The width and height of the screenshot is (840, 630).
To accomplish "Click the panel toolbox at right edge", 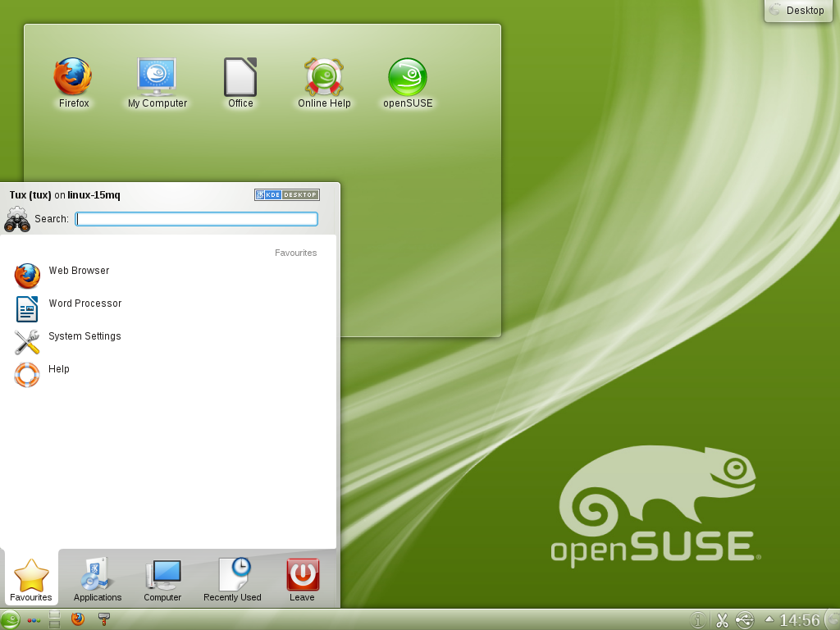I will click(833, 620).
